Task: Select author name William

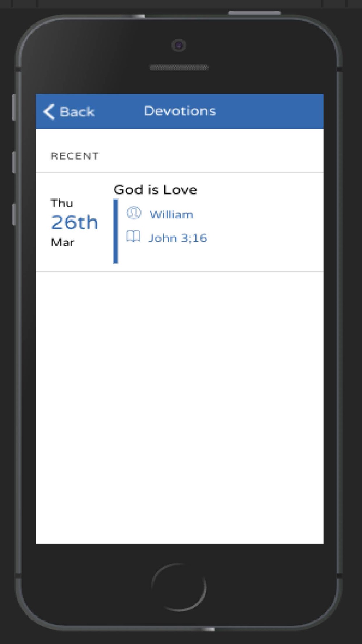Action: pyautogui.click(x=171, y=215)
